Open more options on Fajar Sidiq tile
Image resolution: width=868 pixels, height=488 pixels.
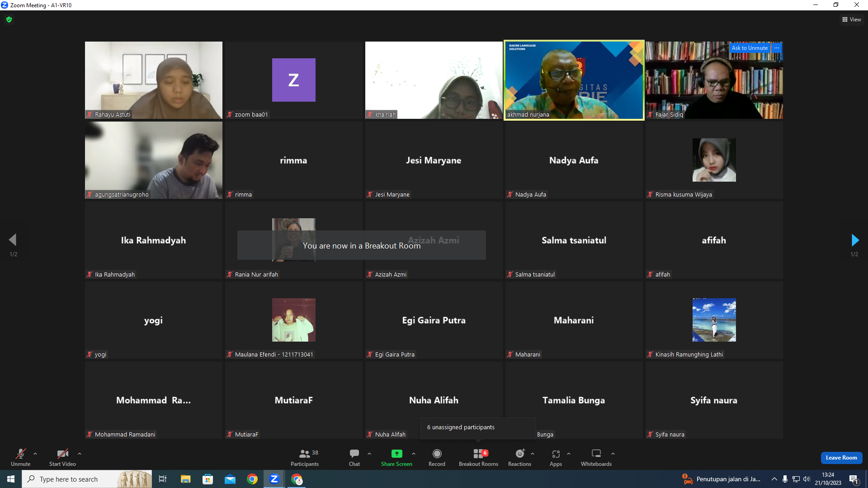coord(777,48)
